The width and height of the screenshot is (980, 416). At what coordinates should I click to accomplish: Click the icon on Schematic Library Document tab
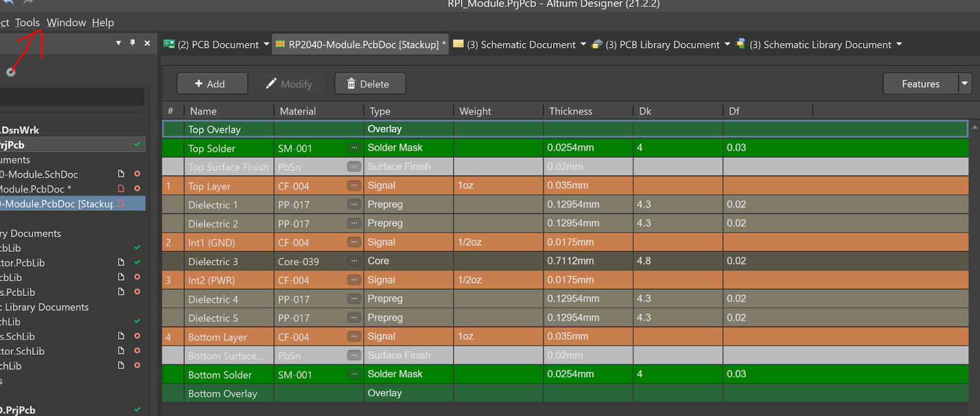pyautogui.click(x=741, y=44)
